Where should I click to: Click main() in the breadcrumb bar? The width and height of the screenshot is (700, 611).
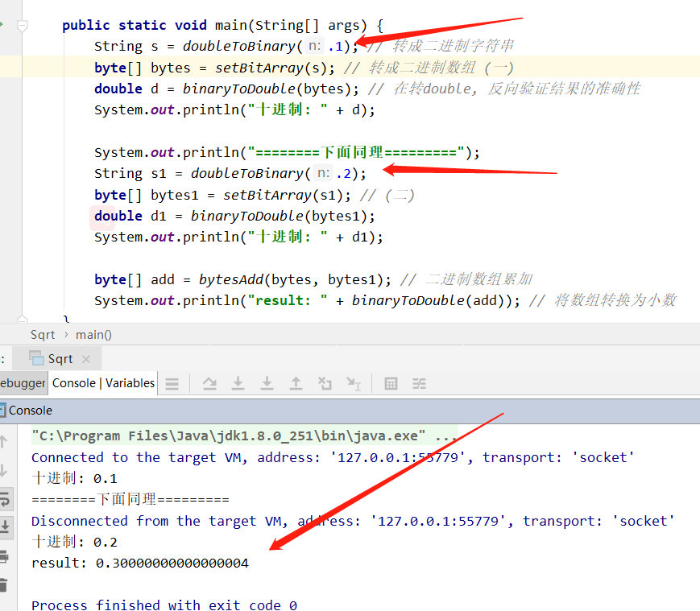pyautogui.click(x=93, y=335)
